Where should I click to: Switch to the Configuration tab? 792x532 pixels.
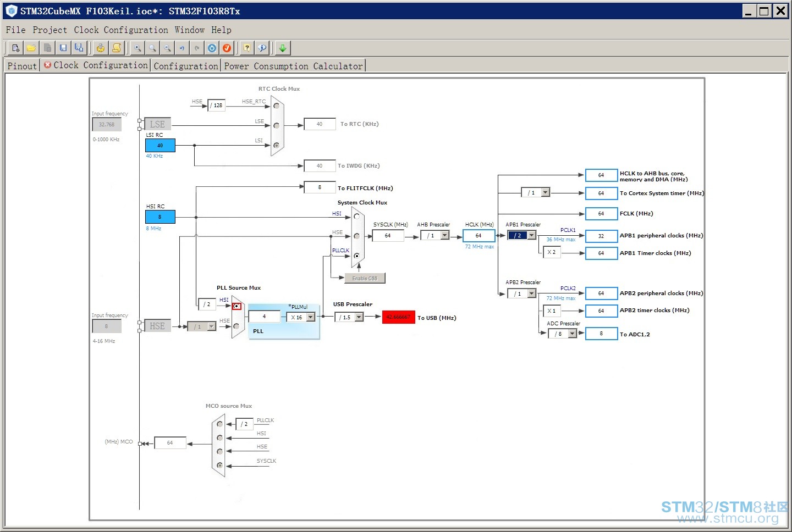tap(186, 66)
